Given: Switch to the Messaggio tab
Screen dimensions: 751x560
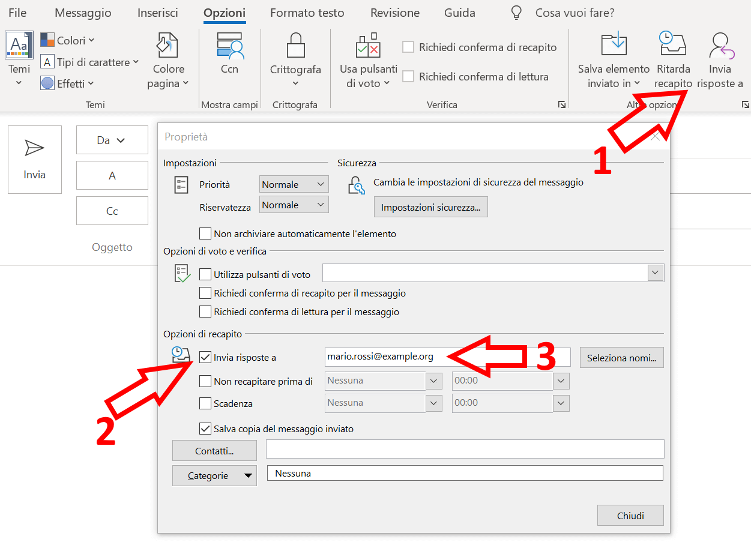Looking at the screenshot, I should (x=83, y=13).
